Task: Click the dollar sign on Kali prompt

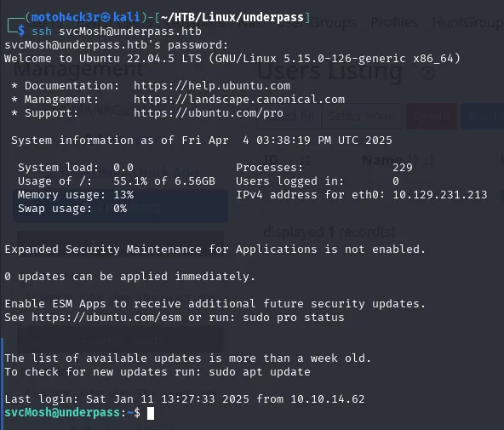Action: click(x=21, y=32)
